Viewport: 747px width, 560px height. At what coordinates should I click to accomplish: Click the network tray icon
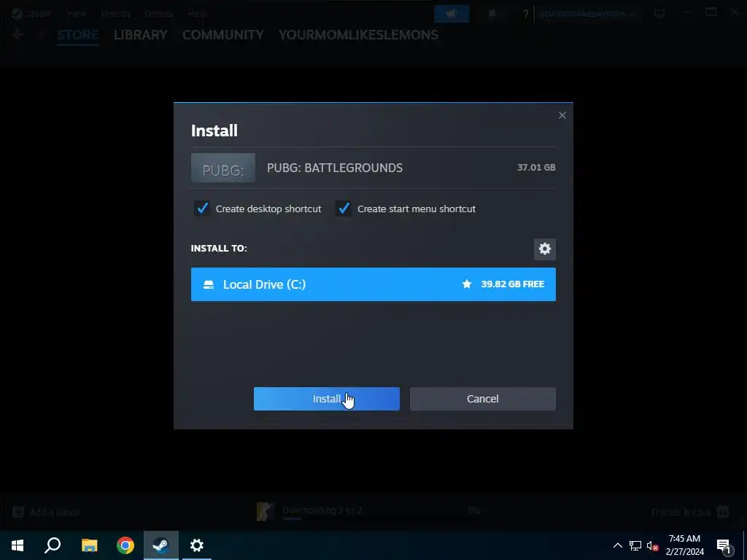635,545
